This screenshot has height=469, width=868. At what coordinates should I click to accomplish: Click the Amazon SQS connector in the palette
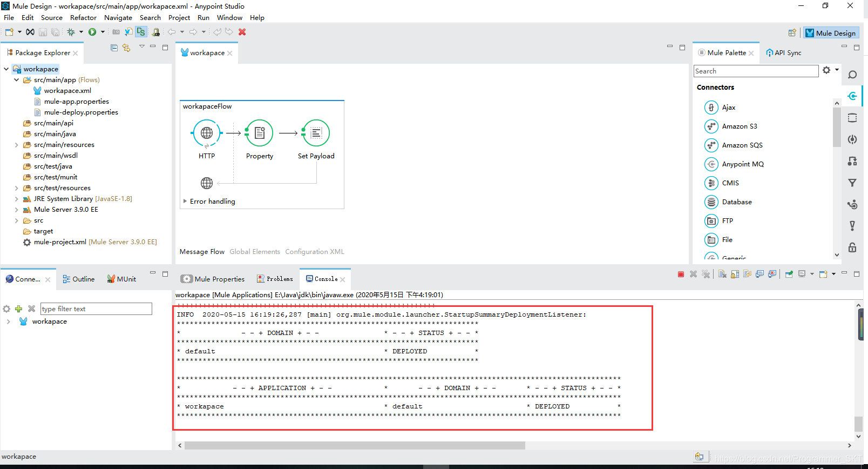pyautogui.click(x=734, y=145)
